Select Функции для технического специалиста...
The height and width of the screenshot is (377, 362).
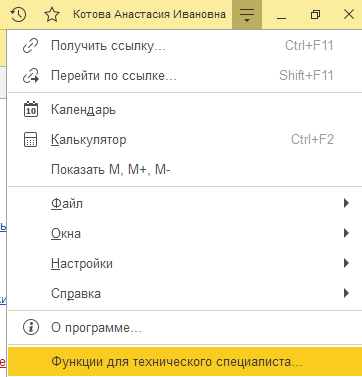click(x=185, y=362)
